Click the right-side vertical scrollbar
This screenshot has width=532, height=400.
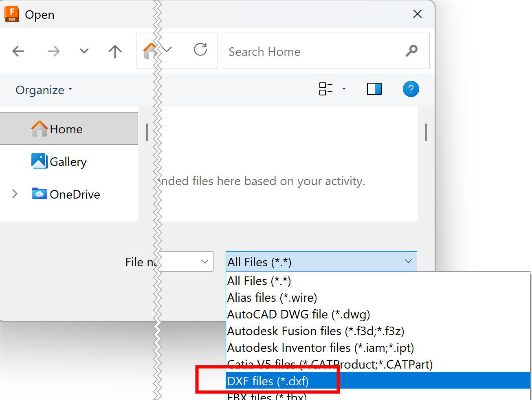point(426,133)
